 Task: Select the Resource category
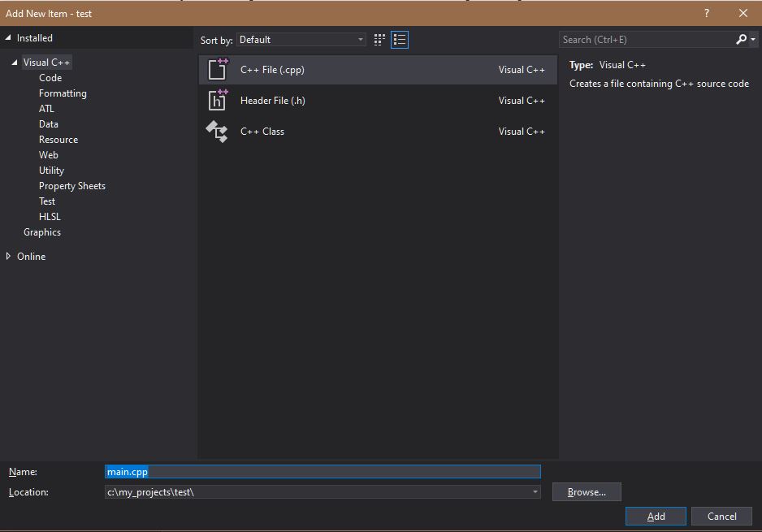click(58, 140)
